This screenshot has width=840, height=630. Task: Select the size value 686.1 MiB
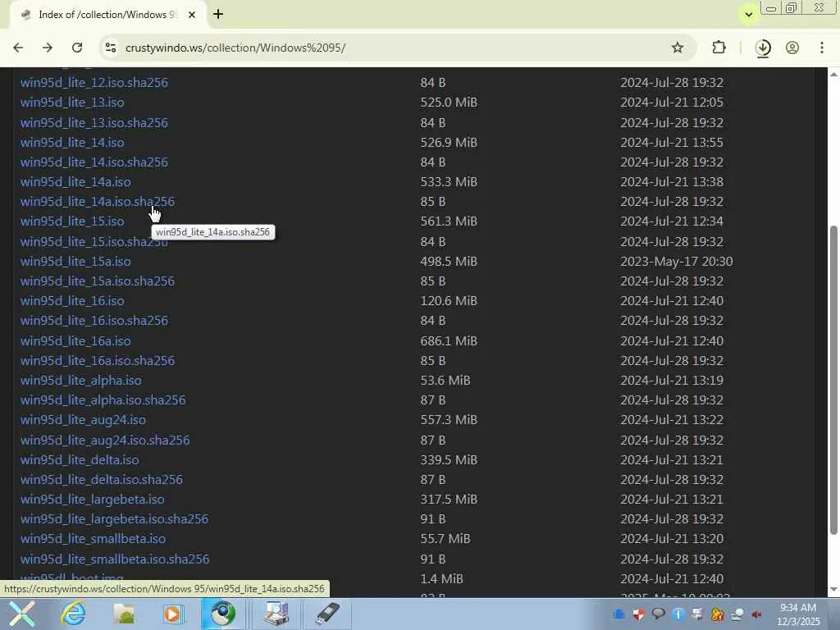pyautogui.click(x=449, y=341)
